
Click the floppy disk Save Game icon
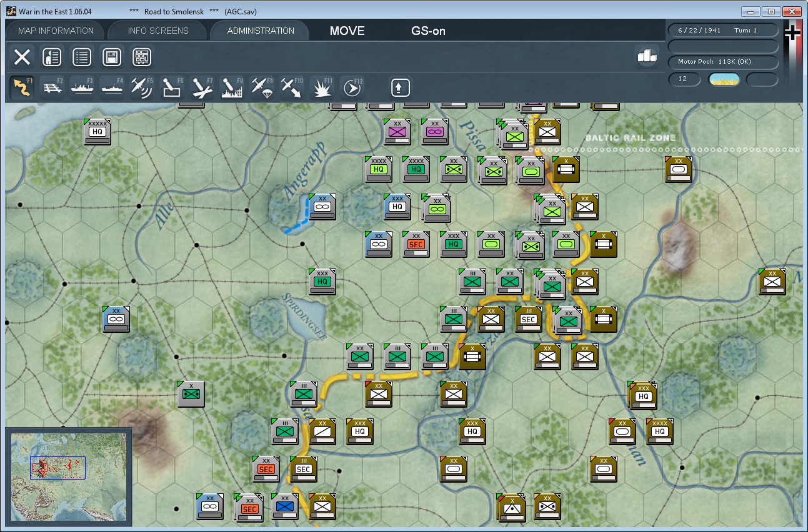click(x=112, y=57)
